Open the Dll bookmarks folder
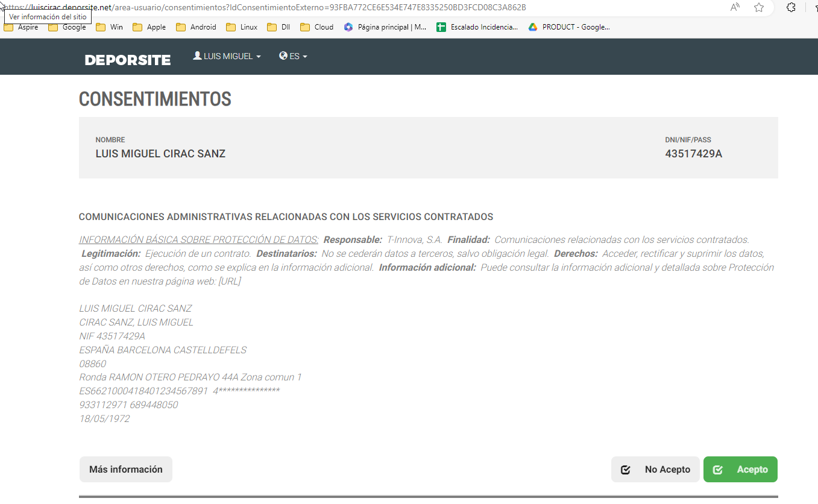The width and height of the screenshot is (818, 504). coord(278,27)
